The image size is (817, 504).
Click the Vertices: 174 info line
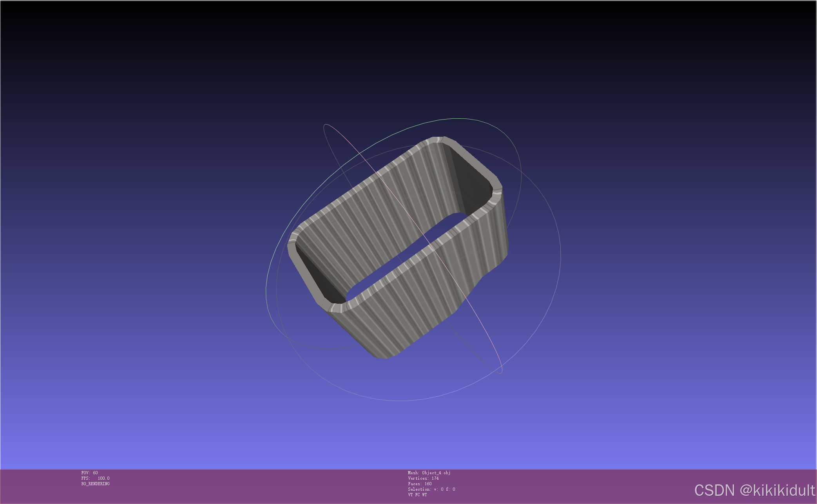tap(423, 478)
